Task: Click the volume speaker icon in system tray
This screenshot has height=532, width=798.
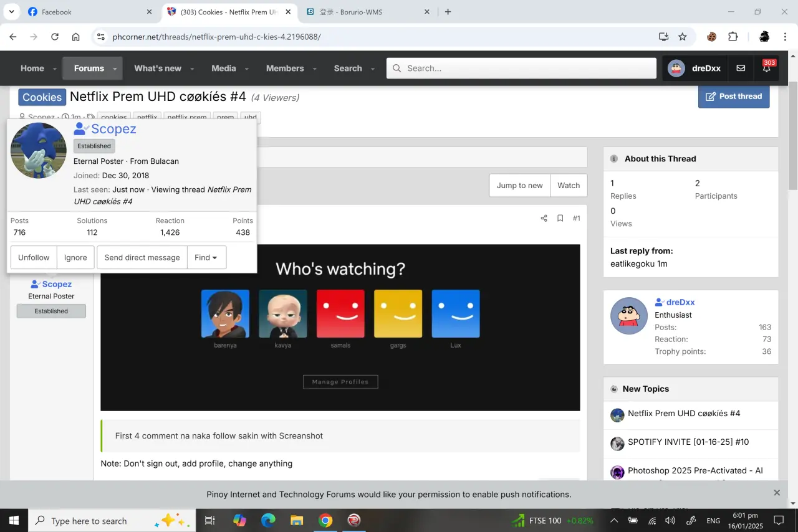Action: coord(671,521)
